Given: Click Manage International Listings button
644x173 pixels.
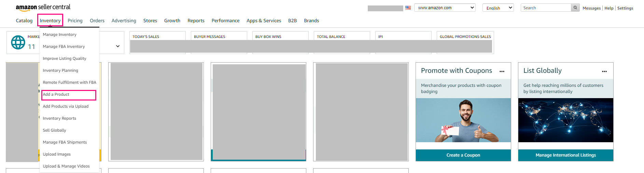Looking at the screenshot, I should pyautogui.click(x=566, y=155).
